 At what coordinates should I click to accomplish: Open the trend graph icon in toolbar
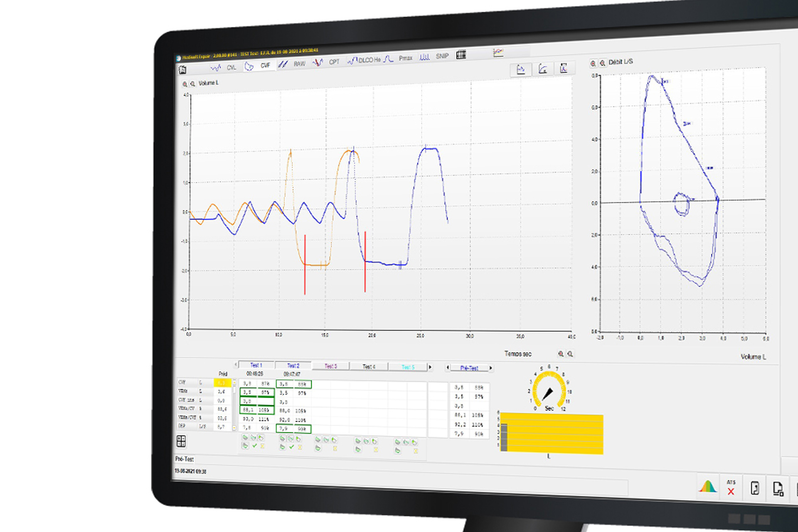coord(498,52)
